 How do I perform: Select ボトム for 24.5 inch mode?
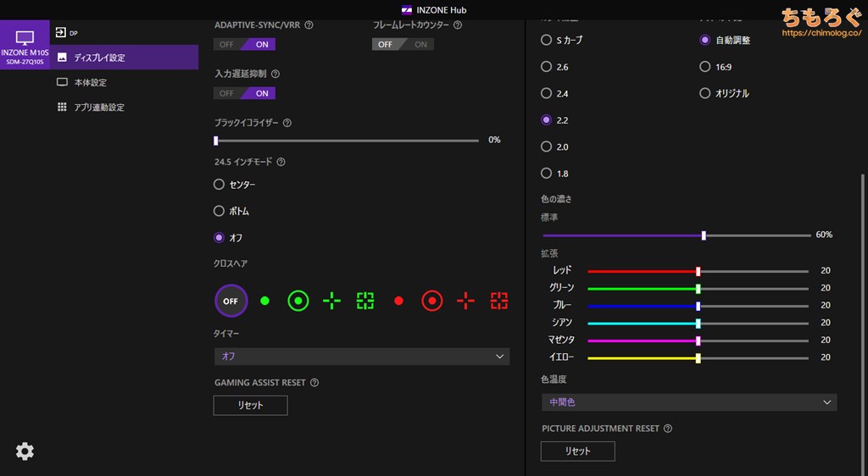coord(219,211)
